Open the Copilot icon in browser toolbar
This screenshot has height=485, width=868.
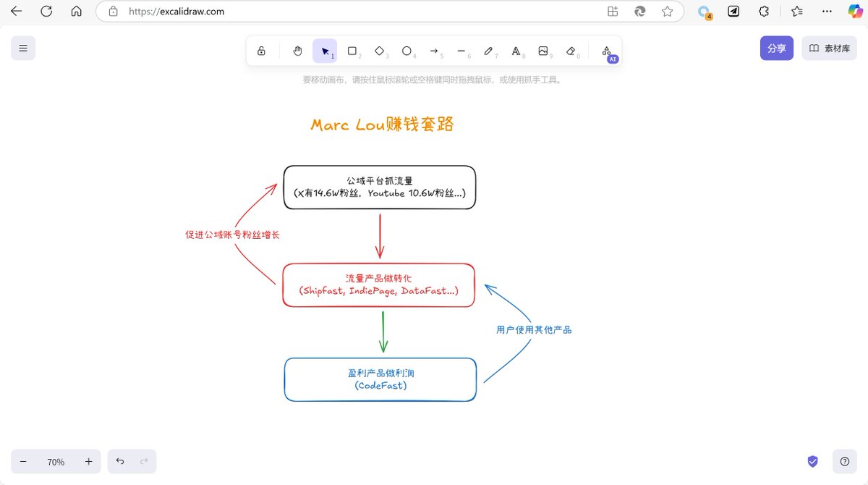tap(856, 12)
